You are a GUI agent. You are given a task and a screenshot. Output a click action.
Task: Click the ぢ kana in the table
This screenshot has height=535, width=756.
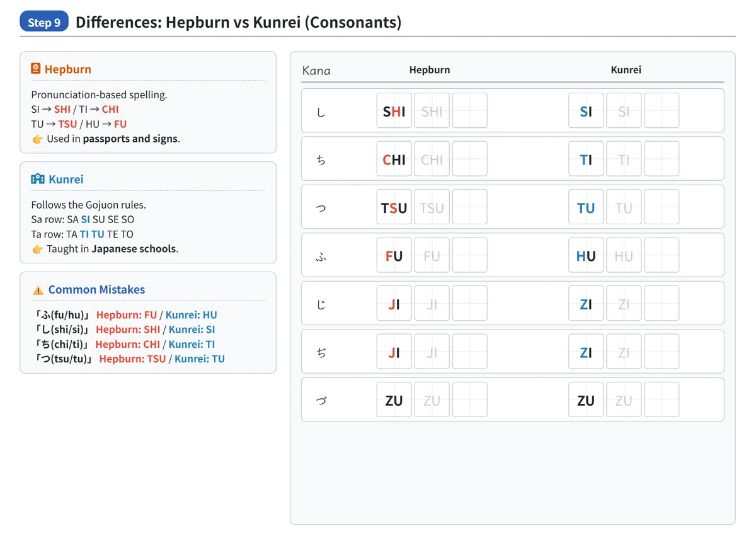[321, 353]
